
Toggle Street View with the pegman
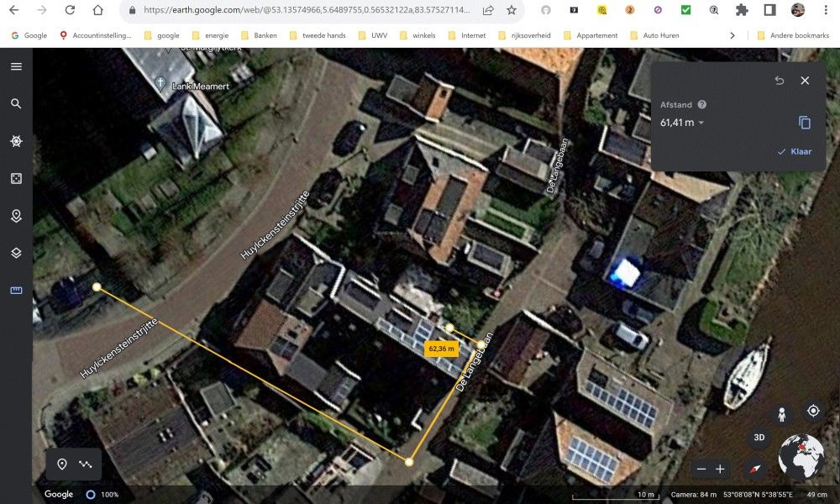(x=782, y=414)
